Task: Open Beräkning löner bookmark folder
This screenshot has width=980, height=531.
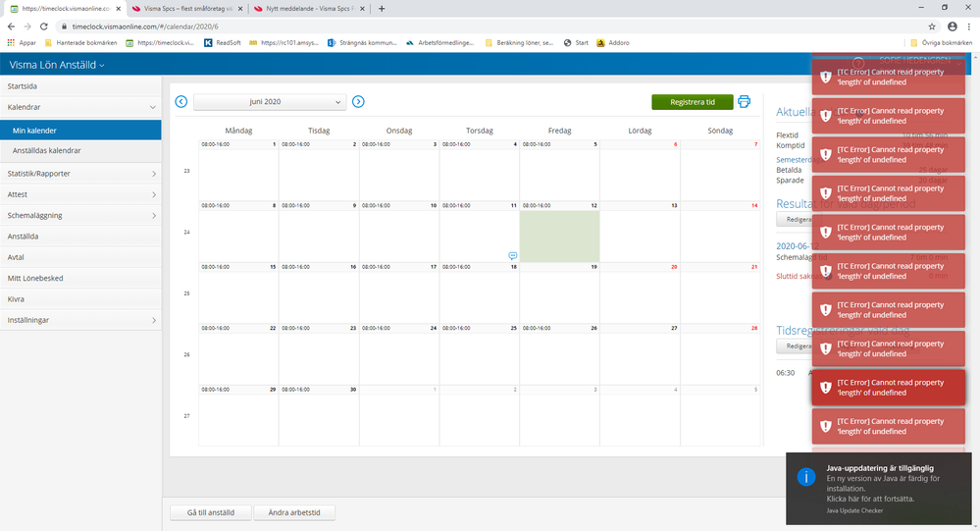Action: coord(519,42)
